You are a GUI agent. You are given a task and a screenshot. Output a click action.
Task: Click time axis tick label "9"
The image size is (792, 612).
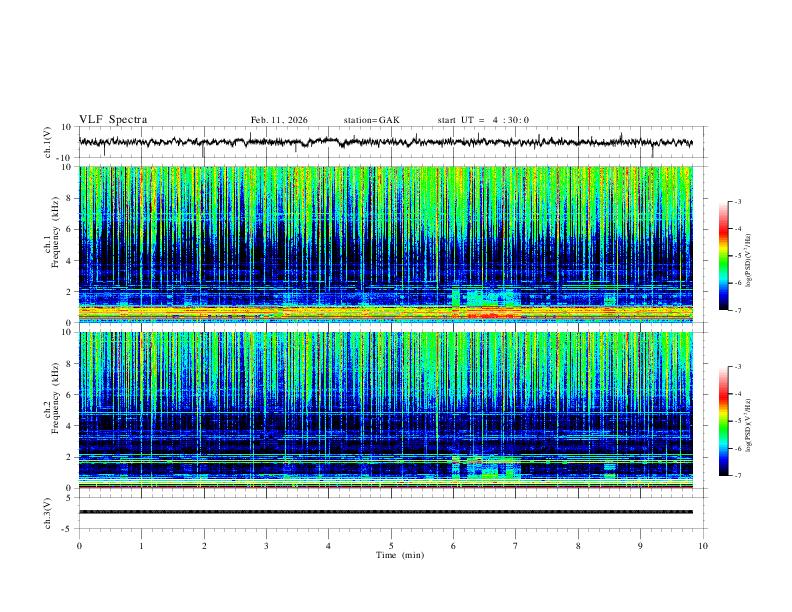[640, 546]
